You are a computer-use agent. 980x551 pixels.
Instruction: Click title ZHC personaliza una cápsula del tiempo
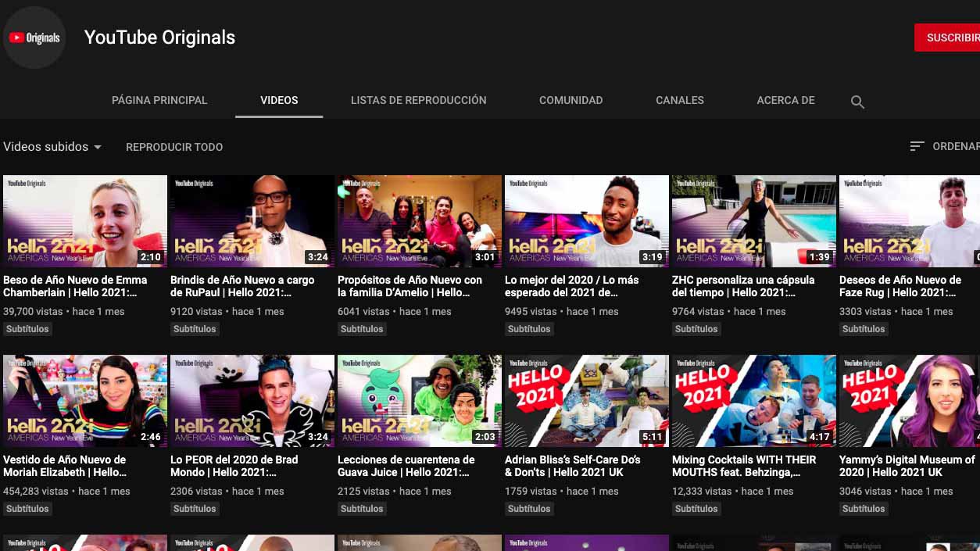[743, 286]
